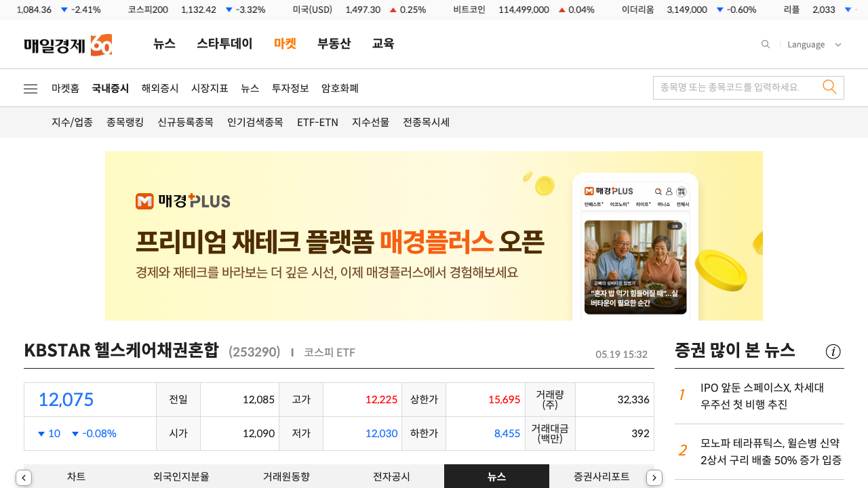Go to 암호화폐 section
The width and height of the screenshot is (868, 488).
340,88
